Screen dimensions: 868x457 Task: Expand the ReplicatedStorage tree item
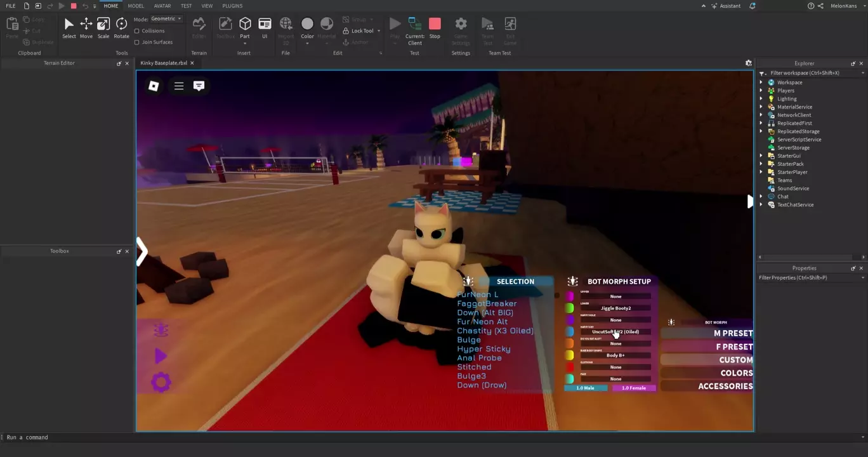761,131
